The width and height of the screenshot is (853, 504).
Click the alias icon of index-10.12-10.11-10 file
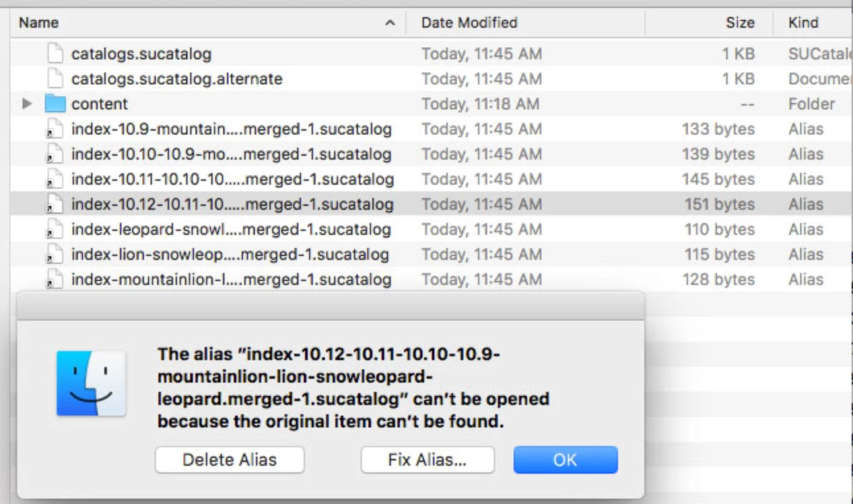[55, 204]
